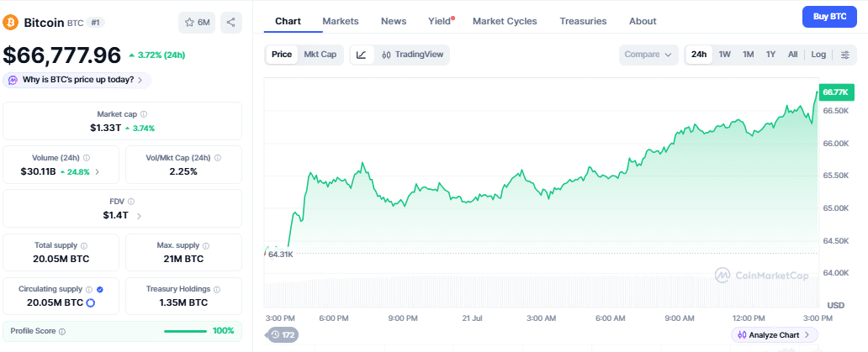Click Max. supply info icon
This screenshot has height=352, width=868.
(x=206, y=245)
